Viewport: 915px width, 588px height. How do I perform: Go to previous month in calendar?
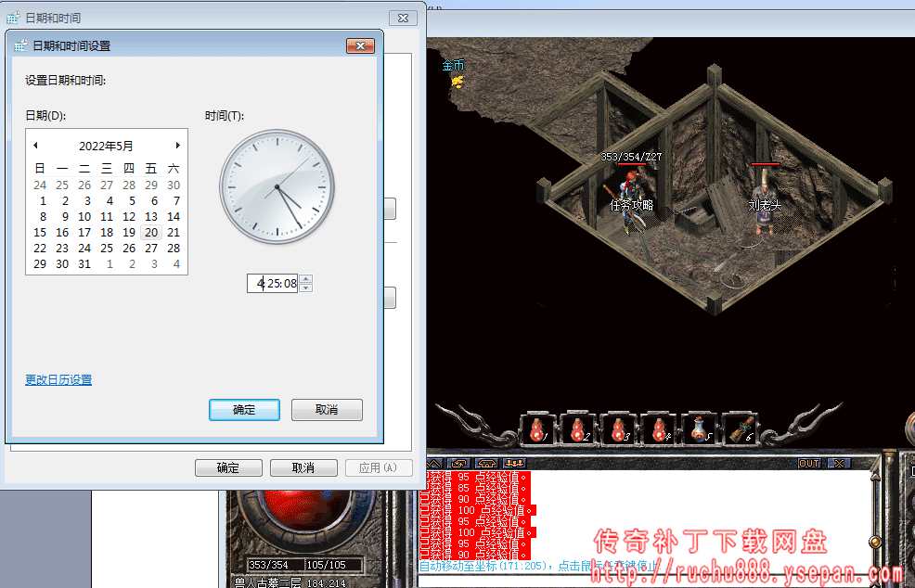point(35,146)
